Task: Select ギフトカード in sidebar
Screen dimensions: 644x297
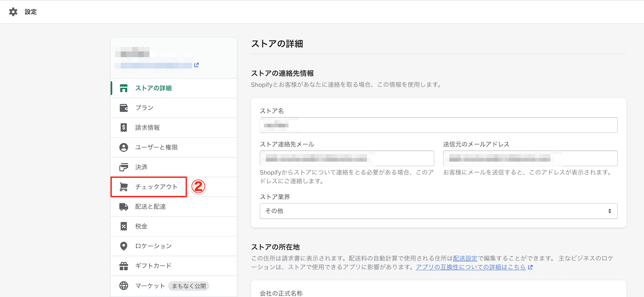Action: [x=173, y=266]
